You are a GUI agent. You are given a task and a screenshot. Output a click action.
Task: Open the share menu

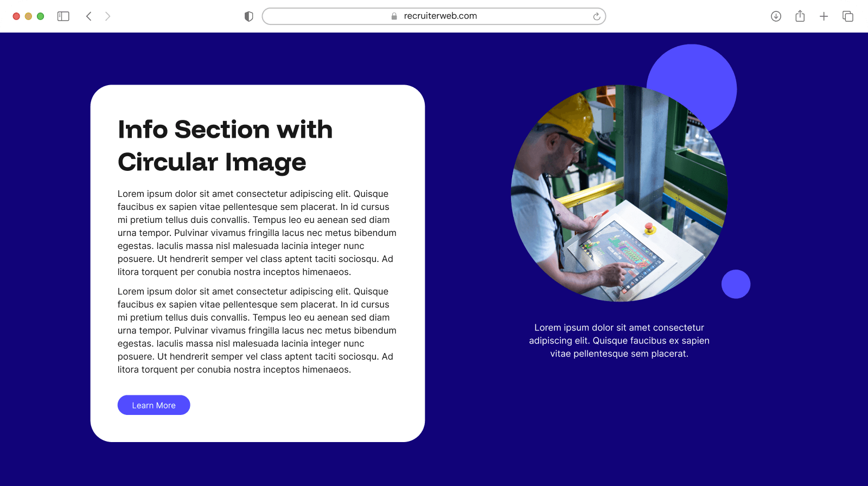coord(800,16)
